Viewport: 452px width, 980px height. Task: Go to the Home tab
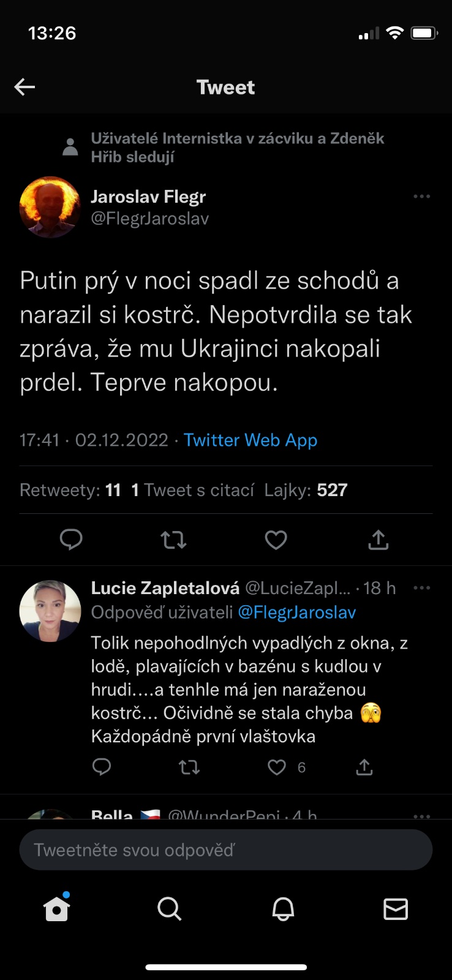(x=56, y=909)
